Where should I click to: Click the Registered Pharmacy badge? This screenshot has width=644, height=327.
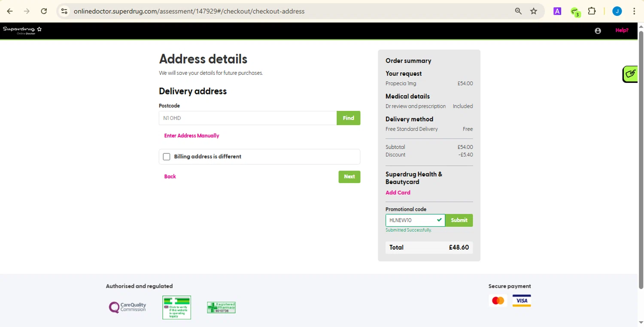click(221, 307)
